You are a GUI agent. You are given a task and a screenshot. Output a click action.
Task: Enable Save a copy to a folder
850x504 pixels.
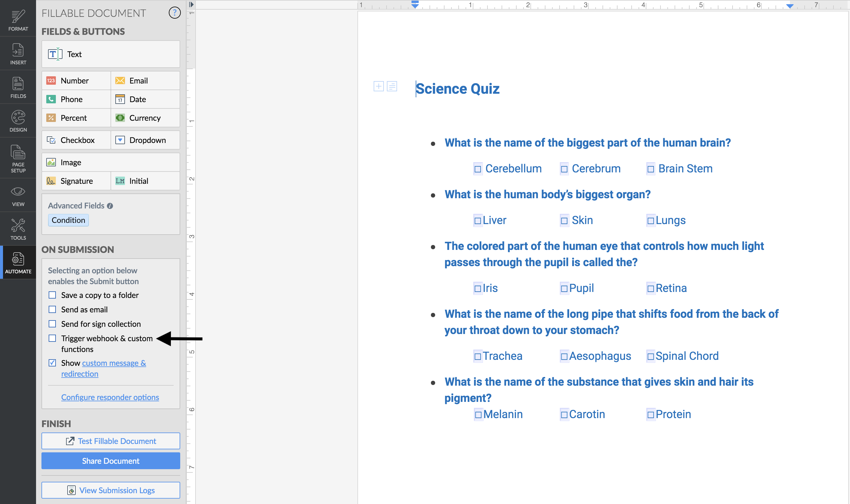click(x=52, y=295)
